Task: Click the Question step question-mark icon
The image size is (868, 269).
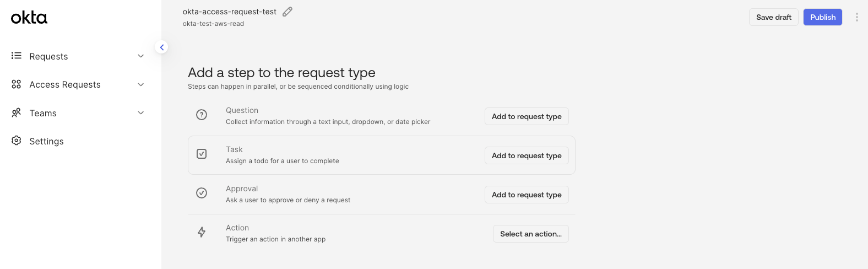Action: pyautogui.click(x=202, y=115)
